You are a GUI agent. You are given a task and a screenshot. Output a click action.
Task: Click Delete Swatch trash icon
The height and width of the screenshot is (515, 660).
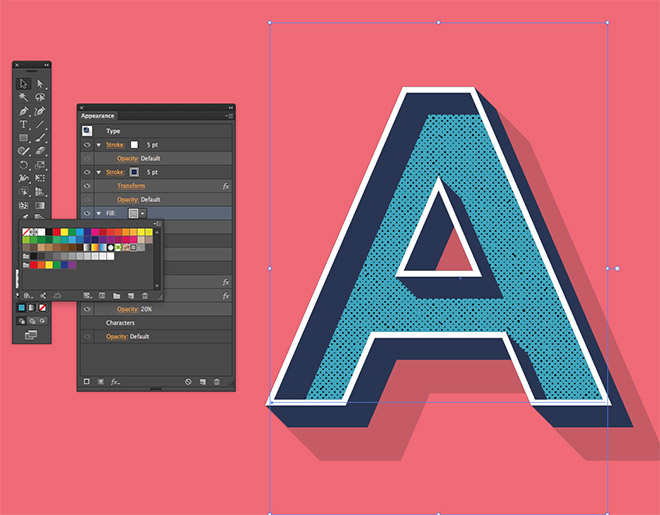[x=145, y=296]
